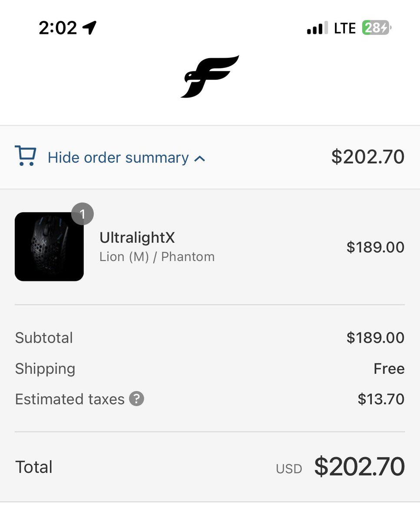420x521 pixels.
Task: Collapse order summary with chevron arrow
Action: pos(200,159)
